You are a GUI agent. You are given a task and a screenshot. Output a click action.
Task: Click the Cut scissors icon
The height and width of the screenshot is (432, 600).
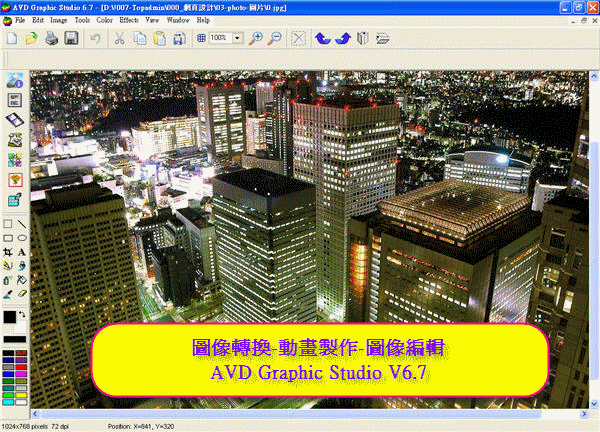click(119, 38)
